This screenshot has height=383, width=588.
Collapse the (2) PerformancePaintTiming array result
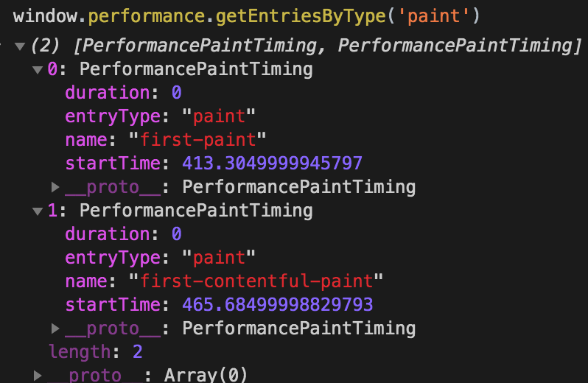coord(20,46)
